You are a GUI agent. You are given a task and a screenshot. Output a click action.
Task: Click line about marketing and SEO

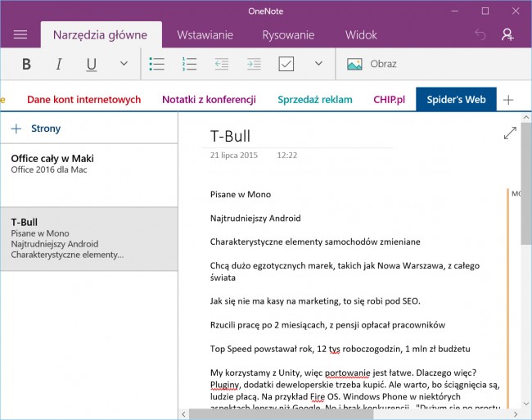point(315,301)
